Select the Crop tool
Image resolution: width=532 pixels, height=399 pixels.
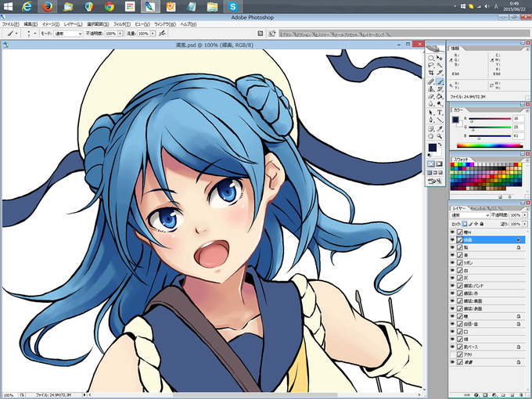tap(431, 72)
